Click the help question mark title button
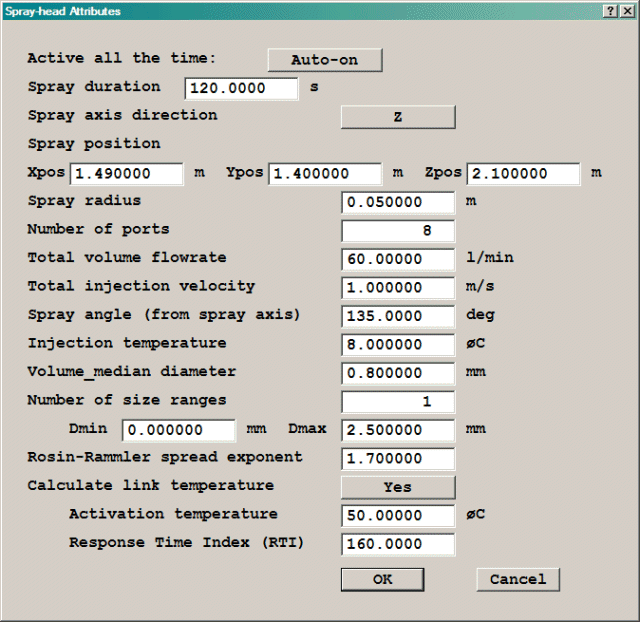The width and height of the screenshot is (640, 622). coord(610,11)
